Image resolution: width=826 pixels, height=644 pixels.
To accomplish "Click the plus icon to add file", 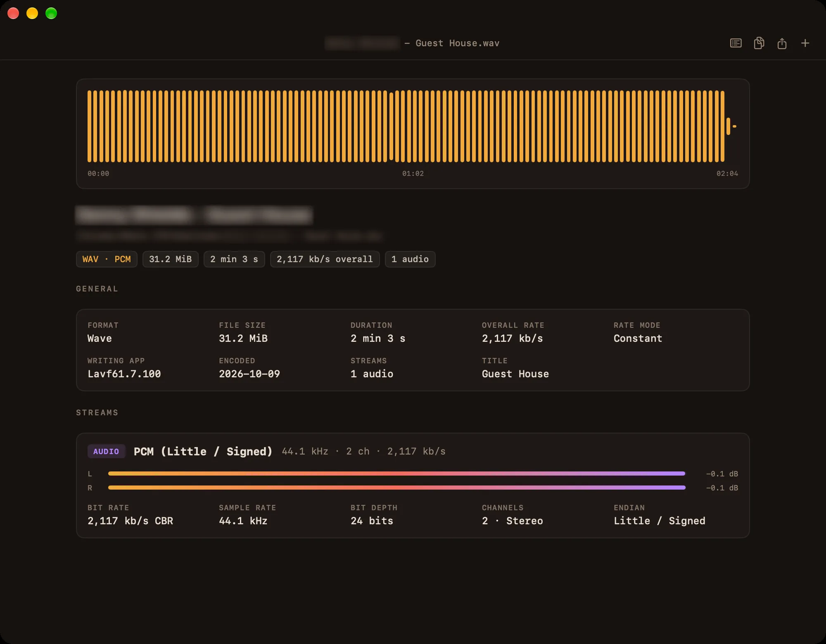I will 805,43.
